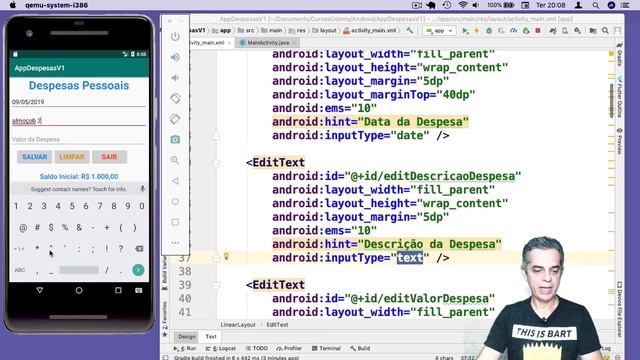Click the yellow lightbulb intention icon

[x=227, y=256]
